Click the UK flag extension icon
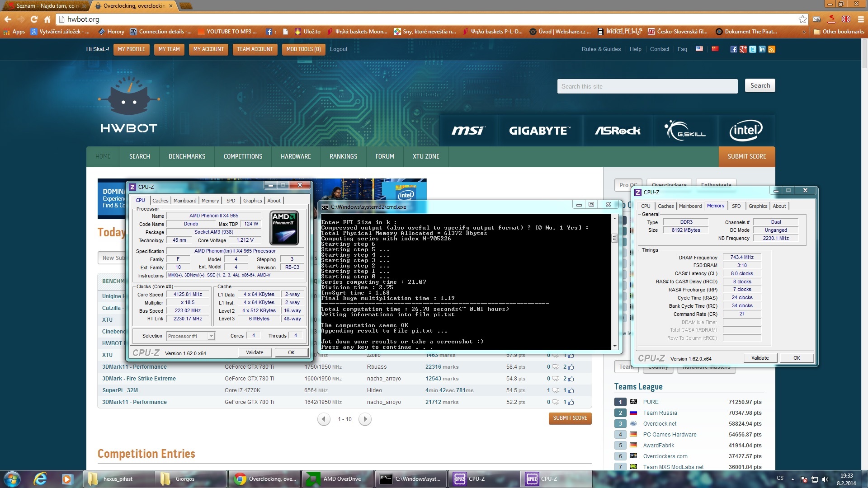868x488 pixels. point(846,19)
